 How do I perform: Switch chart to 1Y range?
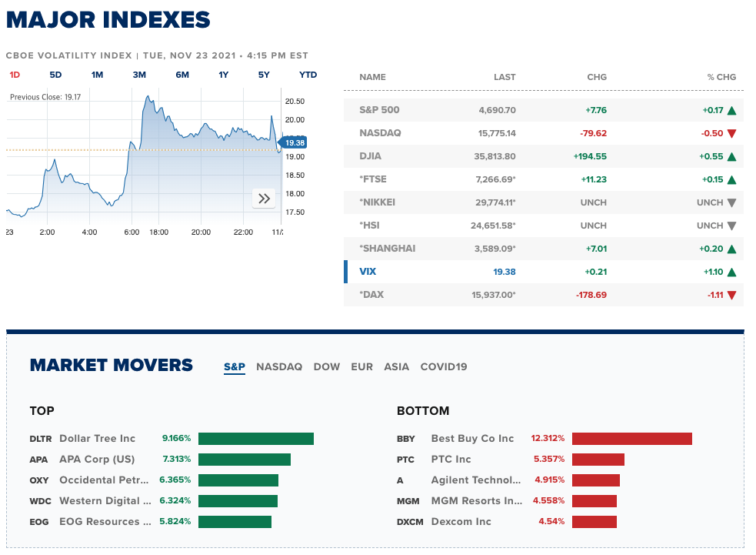click(223, 75)
